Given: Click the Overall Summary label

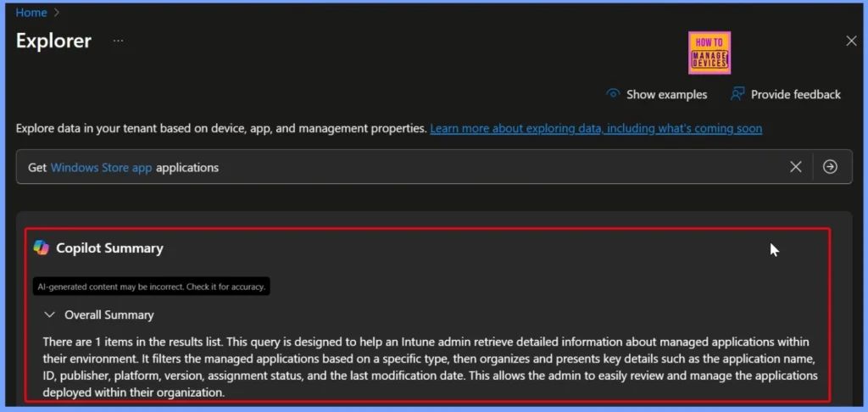Looking at the screenshot, I should coord(109,315).
